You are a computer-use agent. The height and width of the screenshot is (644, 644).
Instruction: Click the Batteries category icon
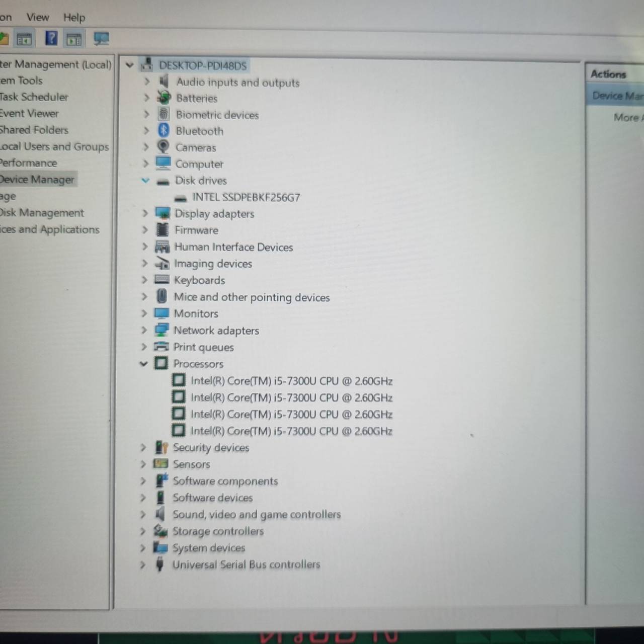tap(164, 98)
